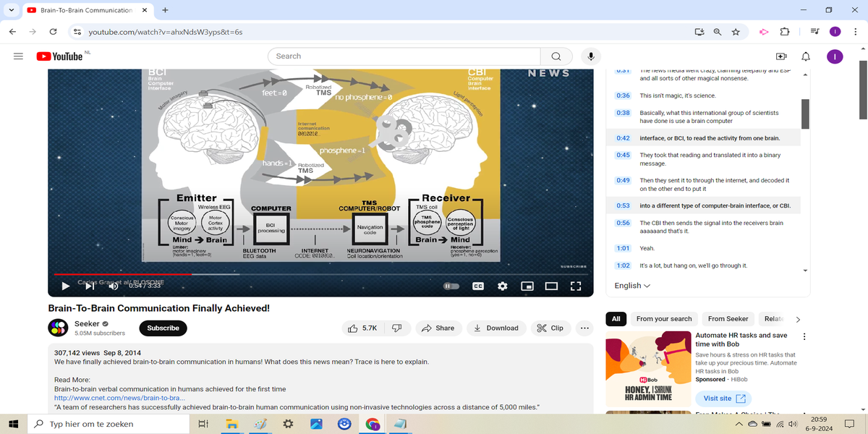Switch the video to miniplayer mode
This screenshot has width=868, height=434.
528,286
